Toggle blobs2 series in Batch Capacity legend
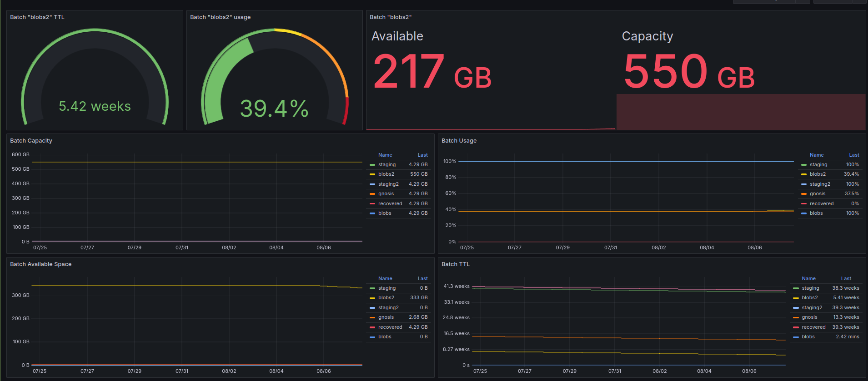Viewport: 868px width, 381px height. (386, 174)
